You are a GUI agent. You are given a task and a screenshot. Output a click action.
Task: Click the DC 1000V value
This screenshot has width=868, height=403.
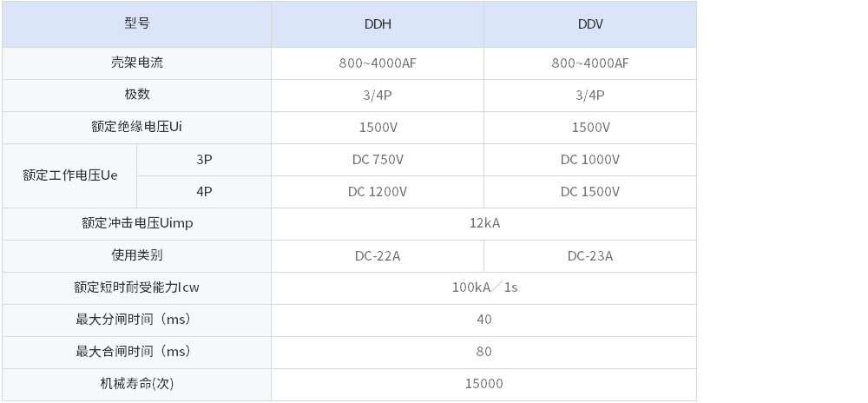pyautogui.click(x=590, y=160)
